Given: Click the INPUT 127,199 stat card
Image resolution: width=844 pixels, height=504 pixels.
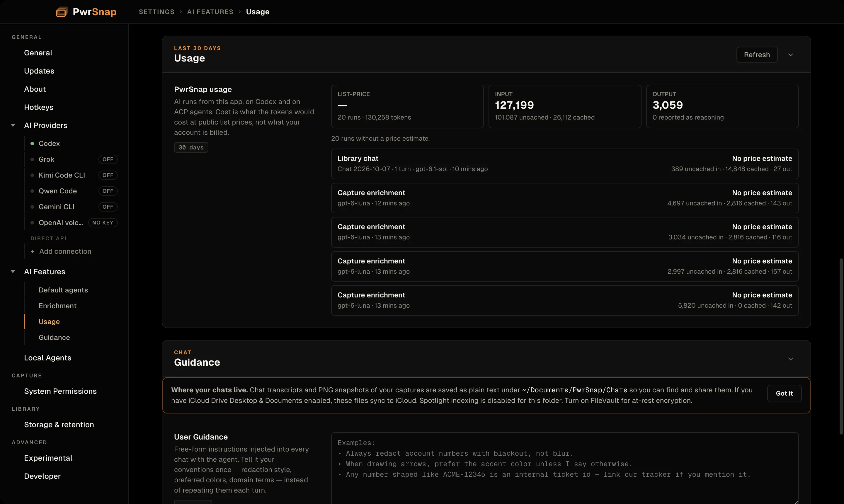Looking at the screenshot, I should (565, 107).
